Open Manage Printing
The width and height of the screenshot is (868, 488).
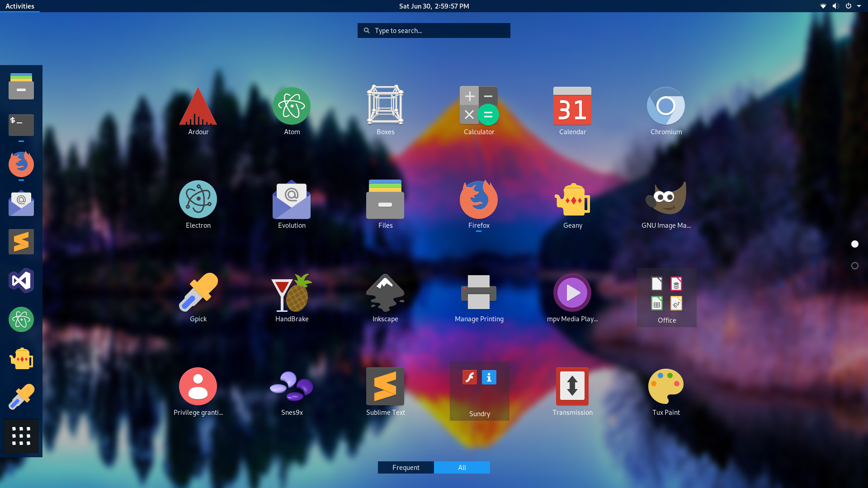pyautogui.click(x=479, y=298)
